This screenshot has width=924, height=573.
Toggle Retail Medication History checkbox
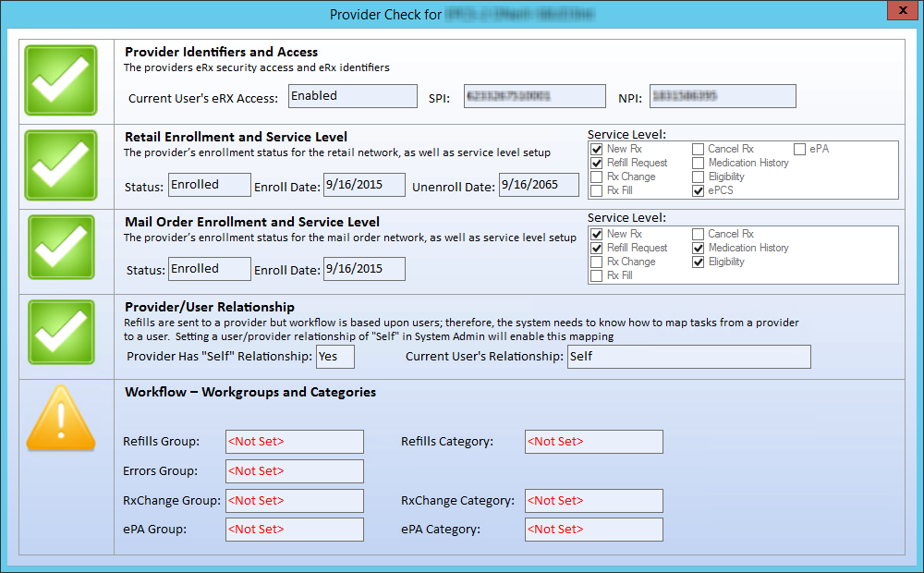(699, 163)
